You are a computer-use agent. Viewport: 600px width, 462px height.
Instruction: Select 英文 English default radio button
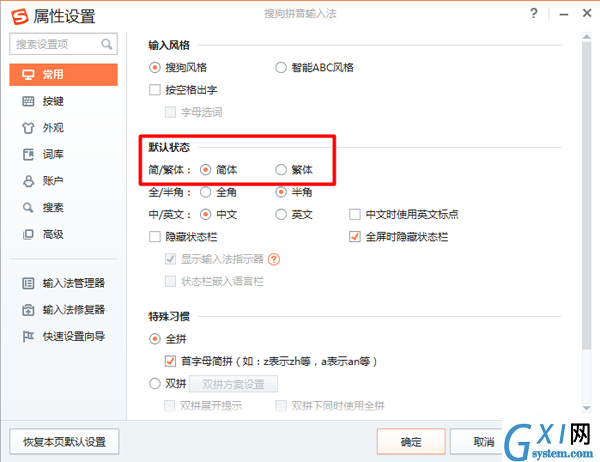click(x=281, y=214)
